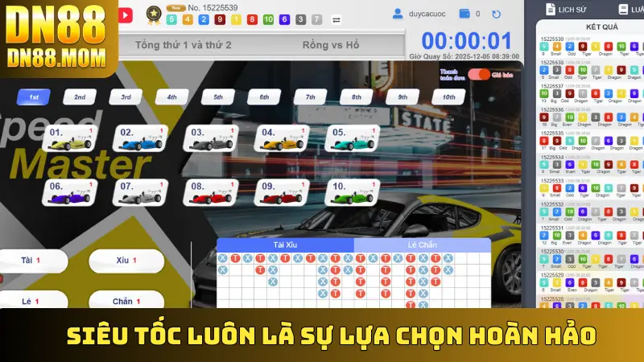
Task: Click the light gray number 7 ball in header
Action: pos(316,19)
